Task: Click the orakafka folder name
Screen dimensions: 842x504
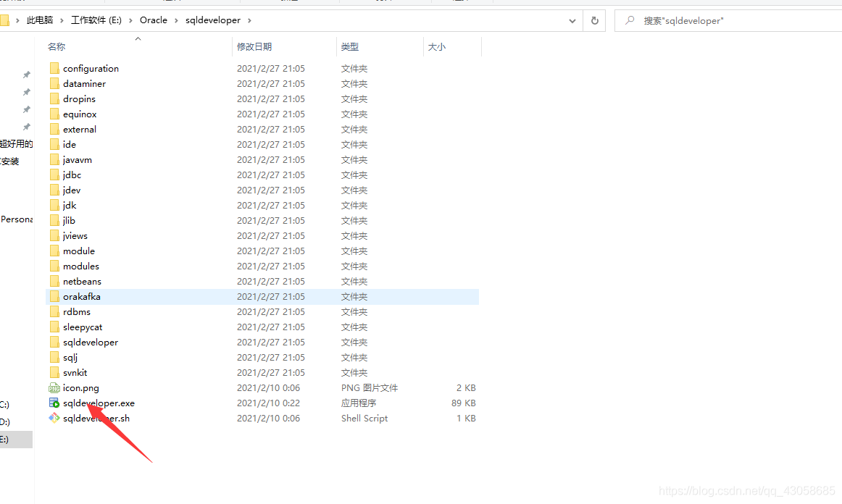Action: pyautogui.click(x=82, y=296)
